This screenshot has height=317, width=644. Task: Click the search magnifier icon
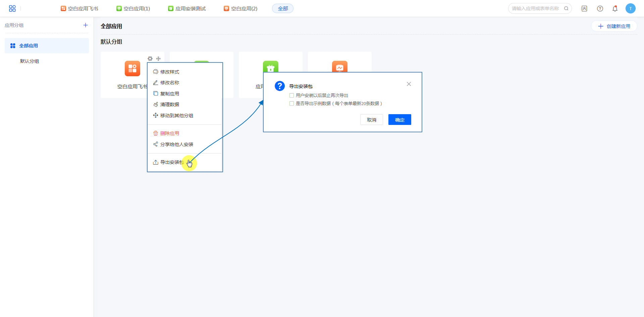(x=566, y=9)
